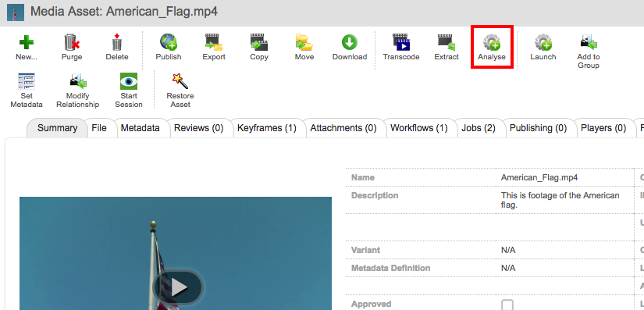Export the media asset
This screenshot has width=644, height=310.
point(214,42)
